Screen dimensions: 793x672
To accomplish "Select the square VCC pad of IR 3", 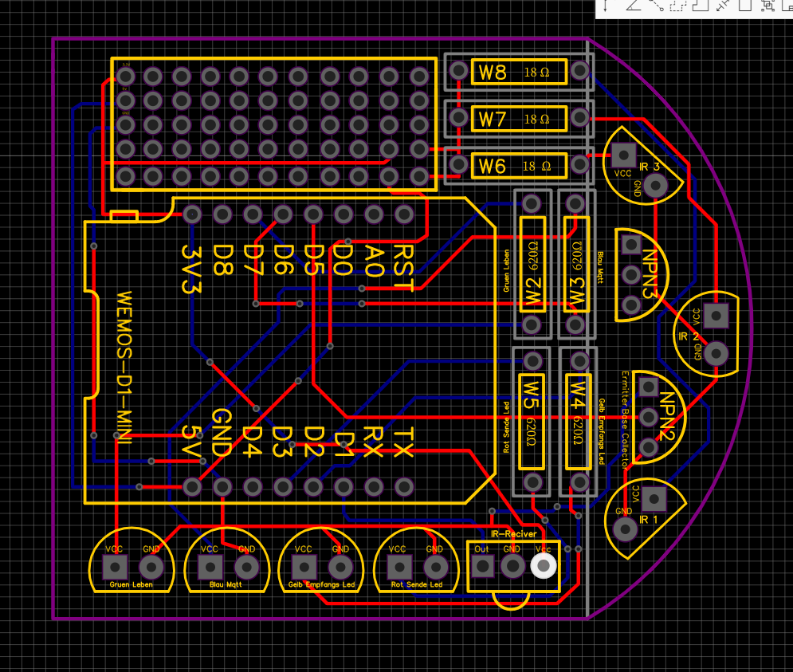I will pos(623,155).
